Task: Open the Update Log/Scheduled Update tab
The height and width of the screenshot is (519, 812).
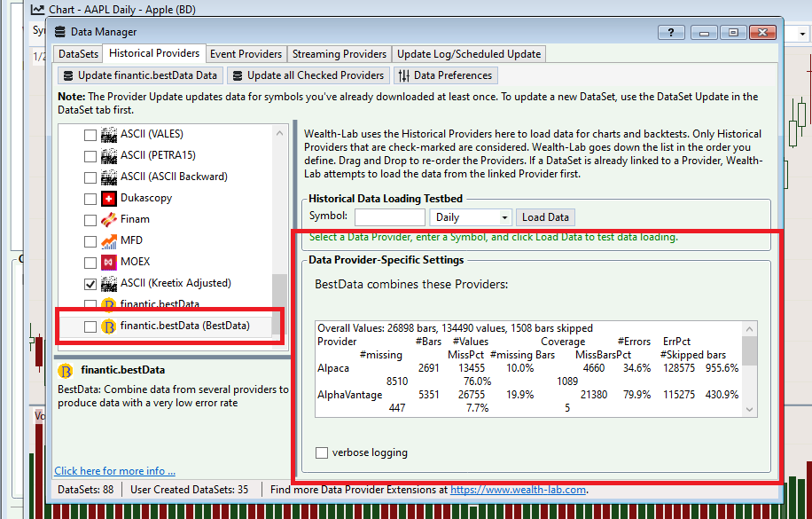Action: point(469,54)
